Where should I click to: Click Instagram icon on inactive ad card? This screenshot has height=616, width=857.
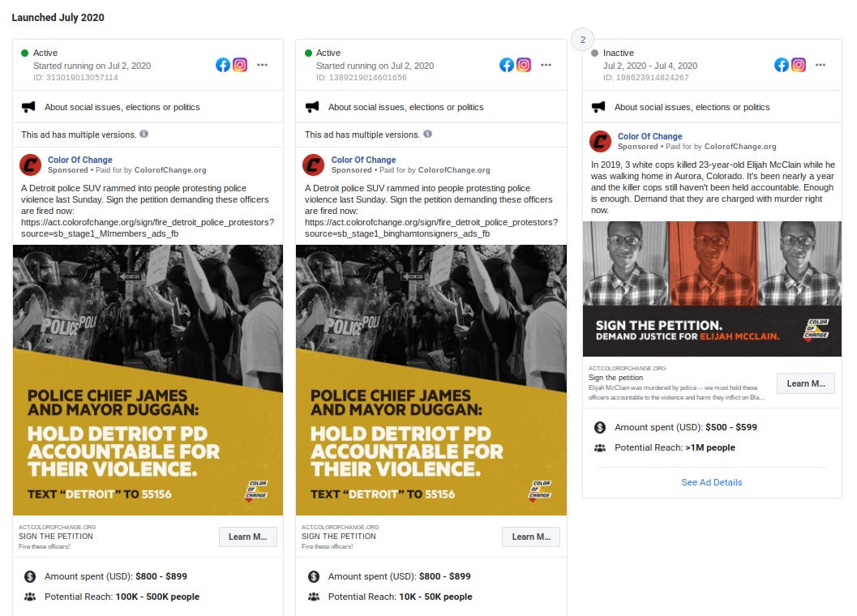click(799, 65)
